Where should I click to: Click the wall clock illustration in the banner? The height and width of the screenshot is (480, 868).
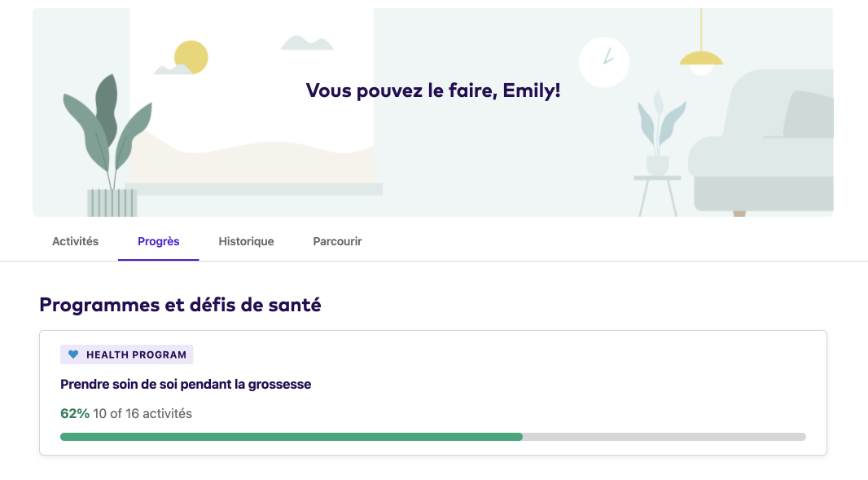(x=603, y=62)
